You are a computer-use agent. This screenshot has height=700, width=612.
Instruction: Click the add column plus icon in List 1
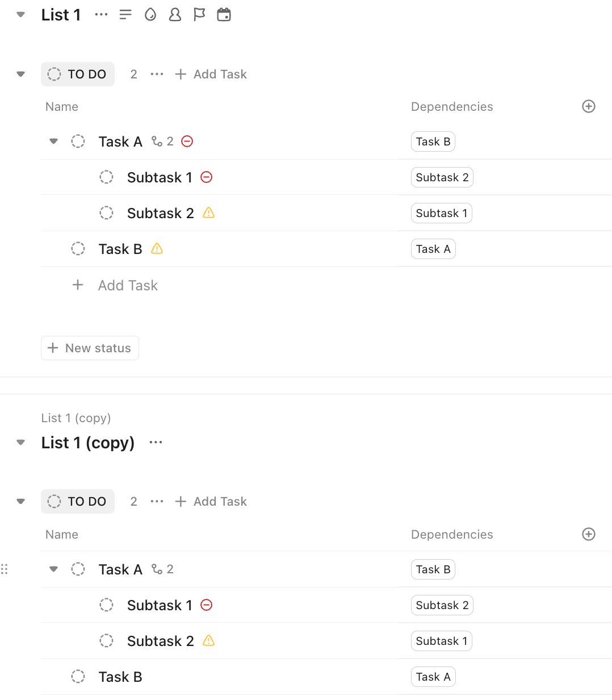pyautogui.click(x=589, y=107)
